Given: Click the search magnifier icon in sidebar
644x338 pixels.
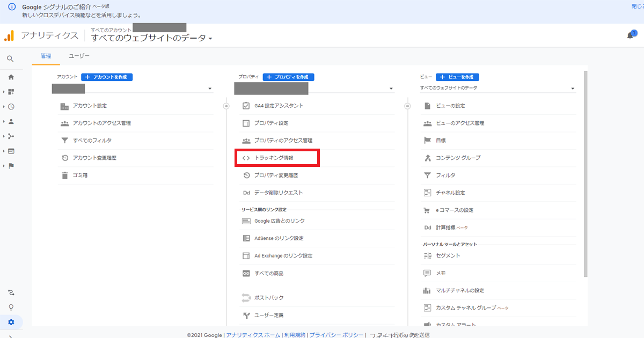Looking at the screenshot, I should 10,59.
